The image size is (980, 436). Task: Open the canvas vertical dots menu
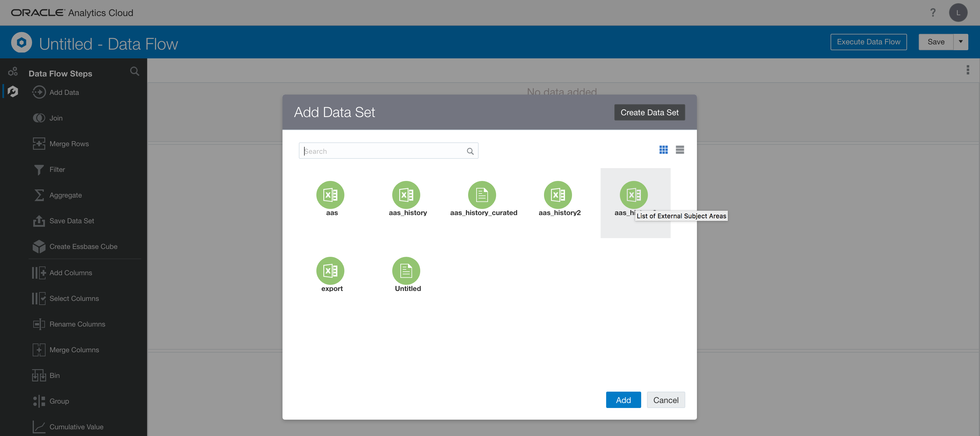[968, 70]
